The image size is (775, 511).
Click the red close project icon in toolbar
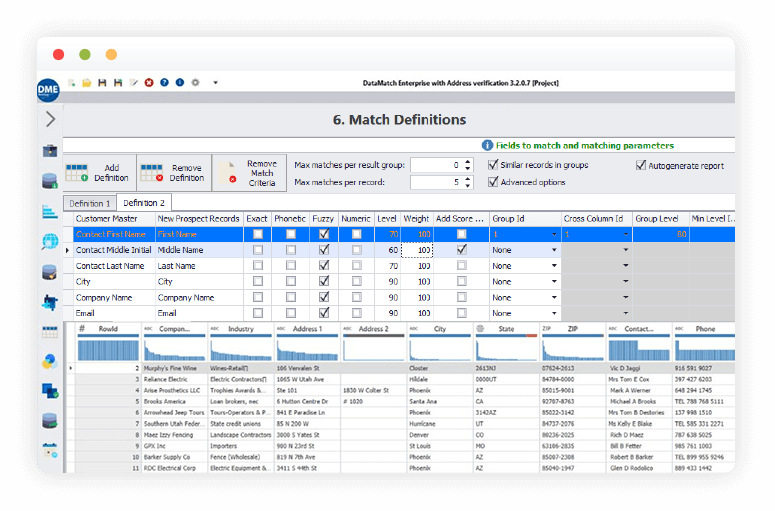pyautogui.click(x=149, y=82)
